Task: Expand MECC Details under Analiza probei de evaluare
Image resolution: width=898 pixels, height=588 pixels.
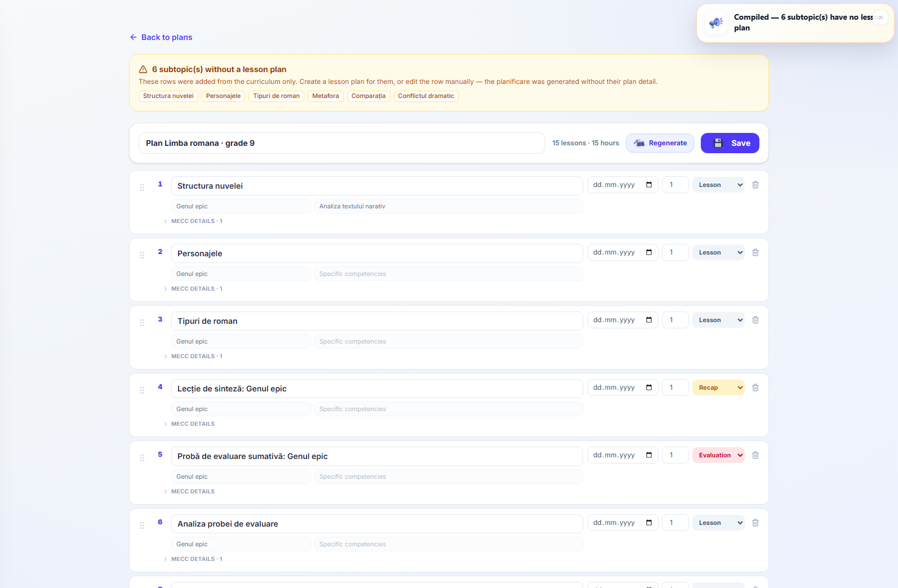Action: [x=193, y=559]
